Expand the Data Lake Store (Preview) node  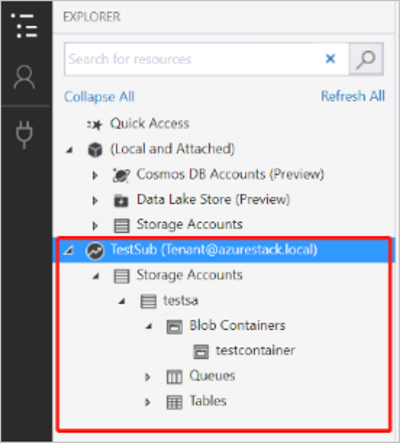click(95, 200)
